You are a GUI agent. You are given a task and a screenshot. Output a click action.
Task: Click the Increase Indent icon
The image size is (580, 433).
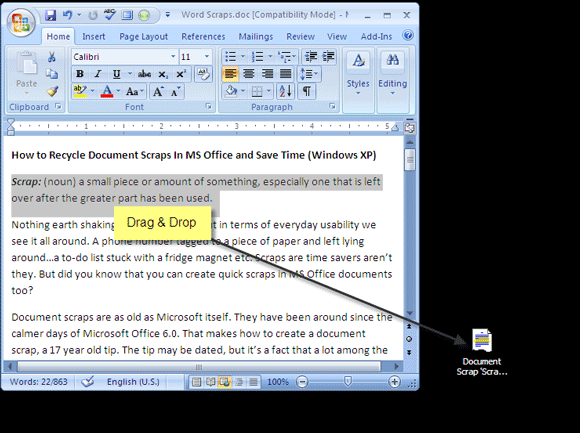(328, 57)
